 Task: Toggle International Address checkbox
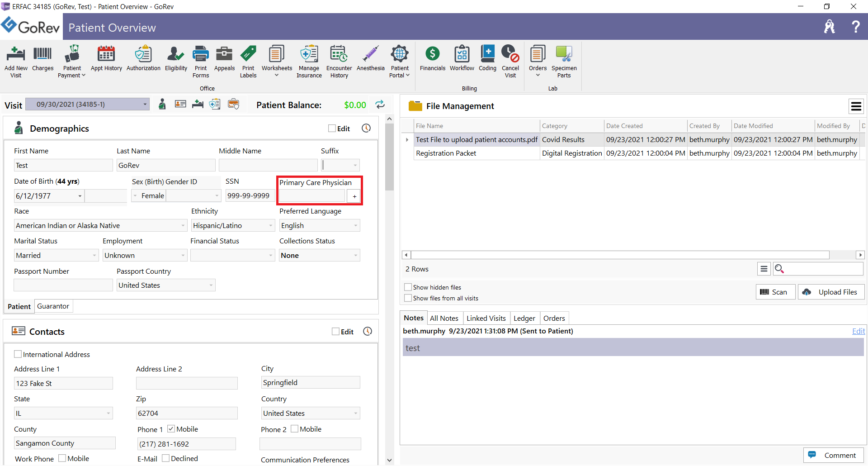[x=18, y=354]
